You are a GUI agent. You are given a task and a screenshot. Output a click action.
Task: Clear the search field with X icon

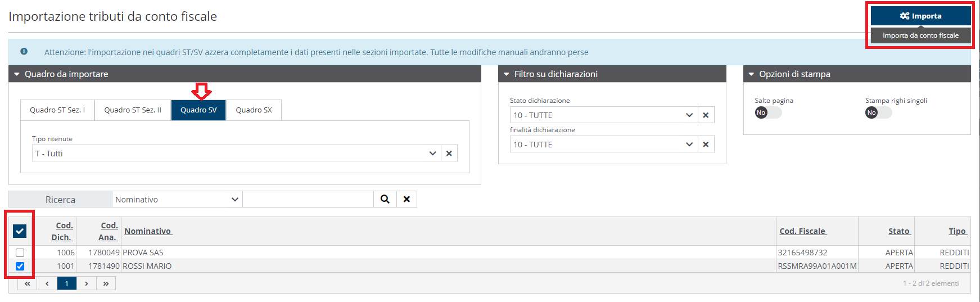click(x=407, y=199)
